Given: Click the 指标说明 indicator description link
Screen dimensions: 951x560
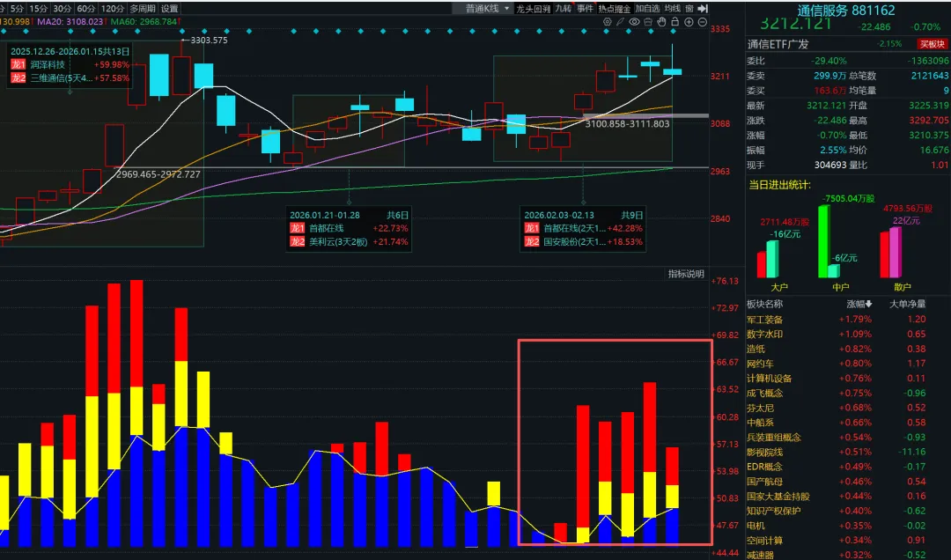Looking at the screenshot, I should (x=686, y=274).
